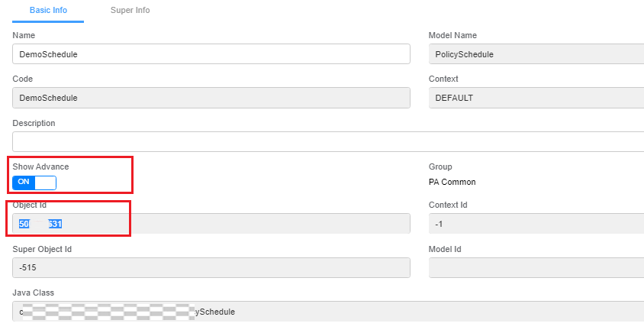Click the Name field containing DemoSchedule
This screenshot has width=644, height=333.
(x=211, y=54)
